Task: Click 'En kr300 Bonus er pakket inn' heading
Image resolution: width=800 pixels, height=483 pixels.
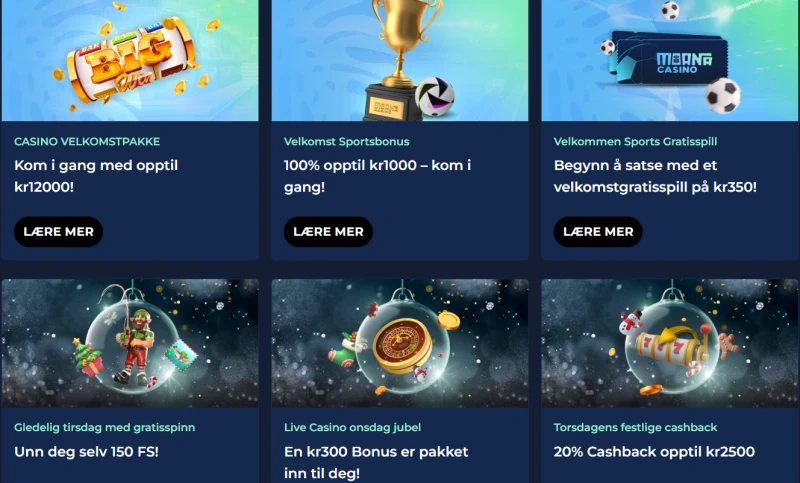Action: tap(376, 463)
